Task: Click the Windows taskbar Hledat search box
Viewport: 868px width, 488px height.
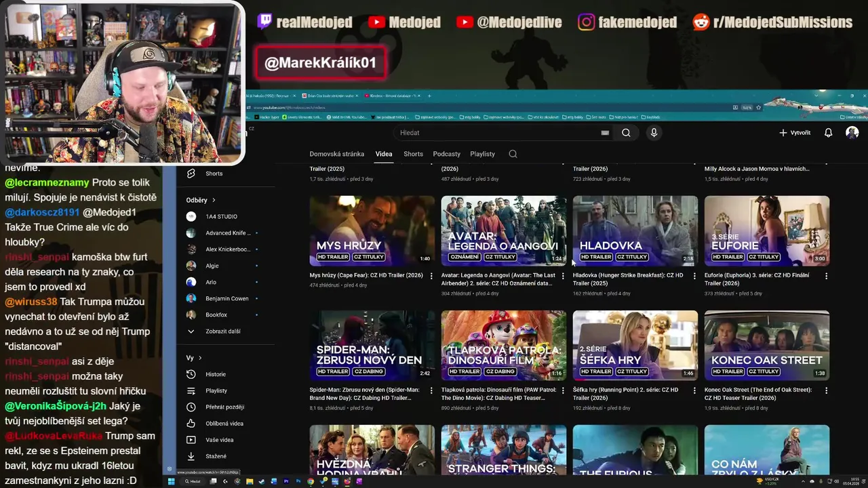Action: click(193, 481)
